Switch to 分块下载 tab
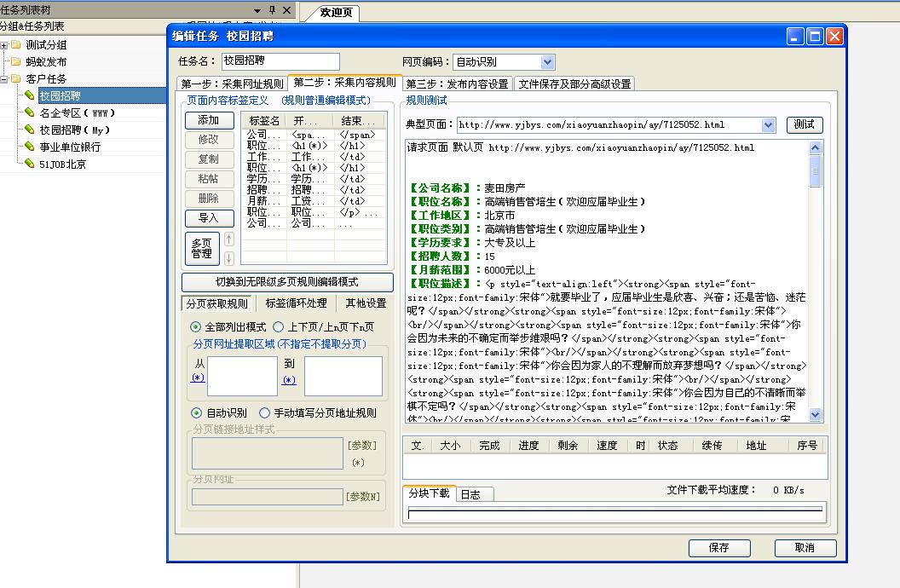Image resolution: width=900 pixels, height=588 pixels. (x=430, y=493)
